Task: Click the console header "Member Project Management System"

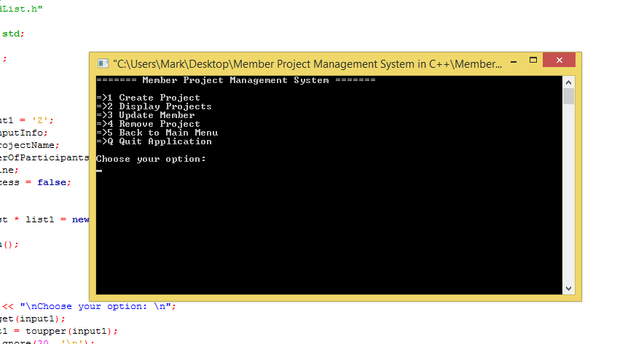Action: (x=236, y=80)
